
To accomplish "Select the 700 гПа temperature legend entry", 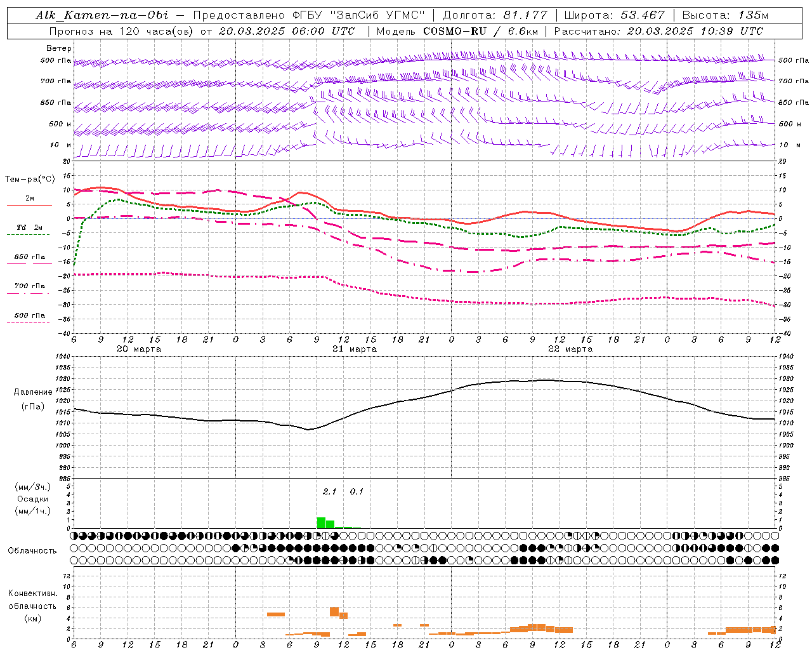I will point(30,286).
